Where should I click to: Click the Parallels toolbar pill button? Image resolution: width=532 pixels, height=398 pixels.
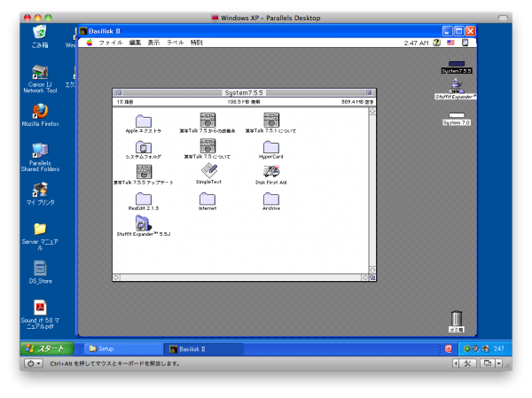pyautogui.click(x=503, y=18)
